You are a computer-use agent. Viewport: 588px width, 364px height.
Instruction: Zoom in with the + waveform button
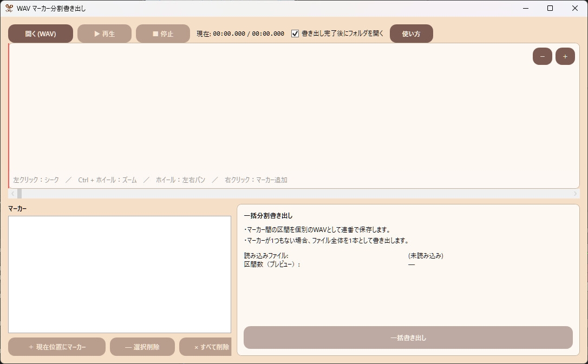565,56
